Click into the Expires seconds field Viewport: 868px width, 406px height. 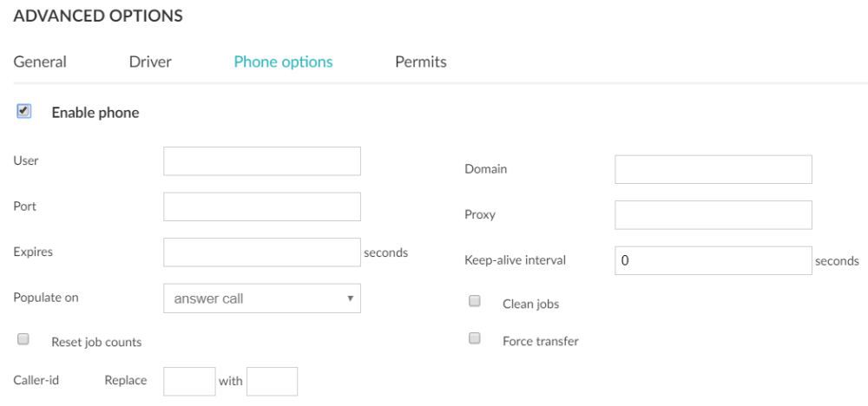coord(261,252)
